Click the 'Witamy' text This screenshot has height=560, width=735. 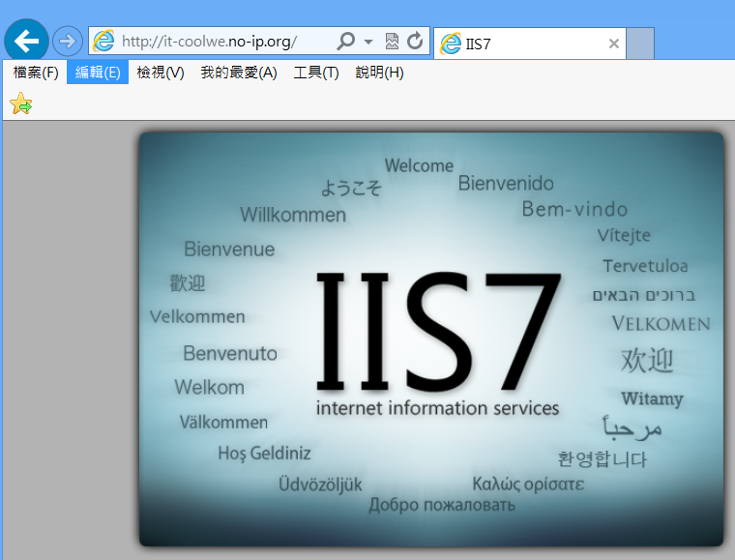652,398
